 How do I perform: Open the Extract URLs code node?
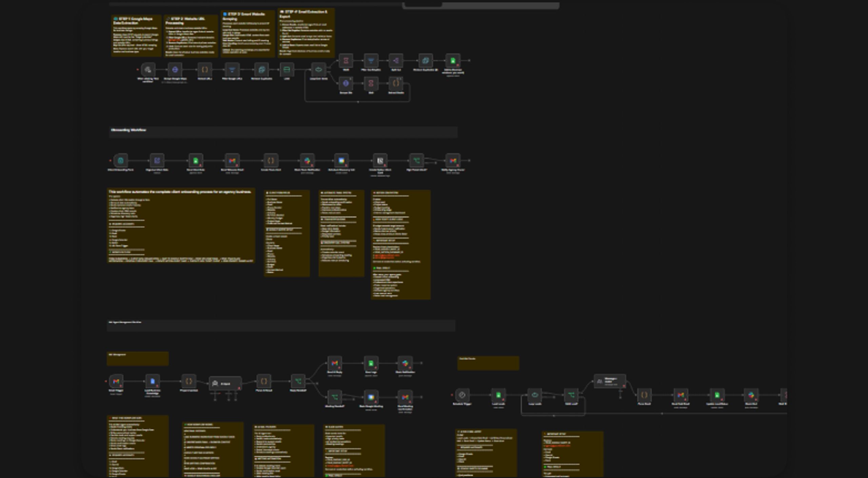click(205, 70)
